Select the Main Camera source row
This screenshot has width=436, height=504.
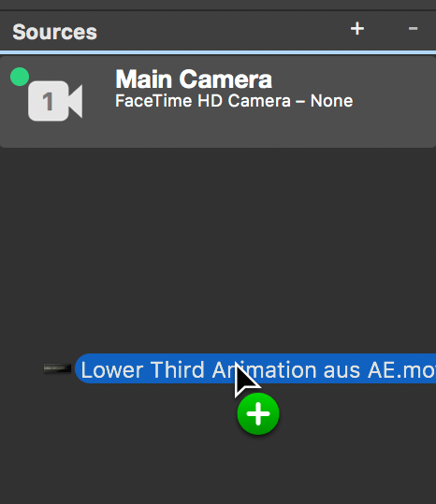[x=218, y=102]
